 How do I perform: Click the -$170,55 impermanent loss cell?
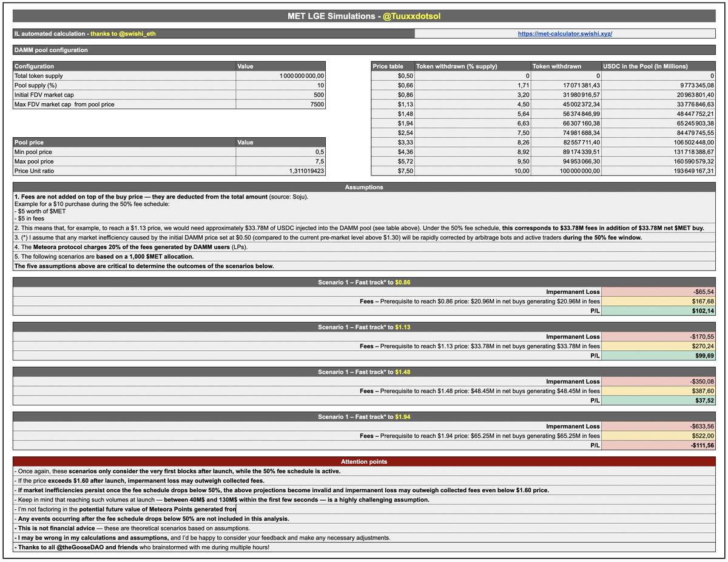click(x=659, y=337)
